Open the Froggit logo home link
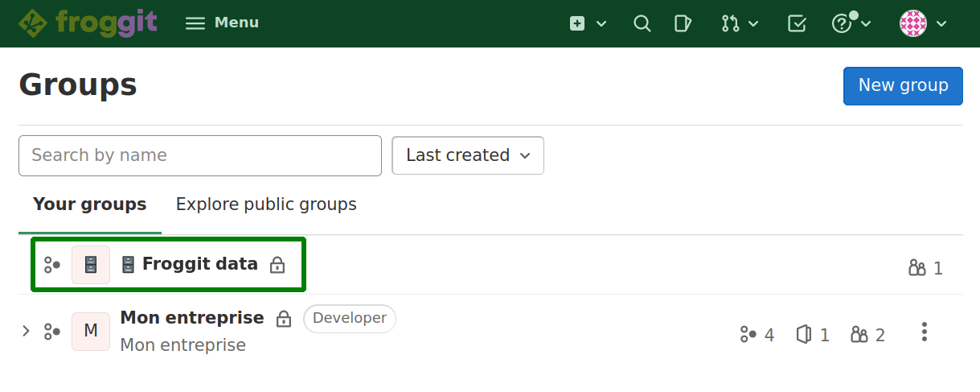 (88, 23)
